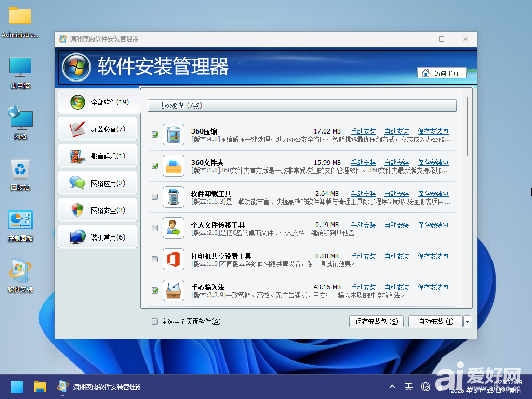
Task: Click the network globe tray icon
Action: (425, 387)
